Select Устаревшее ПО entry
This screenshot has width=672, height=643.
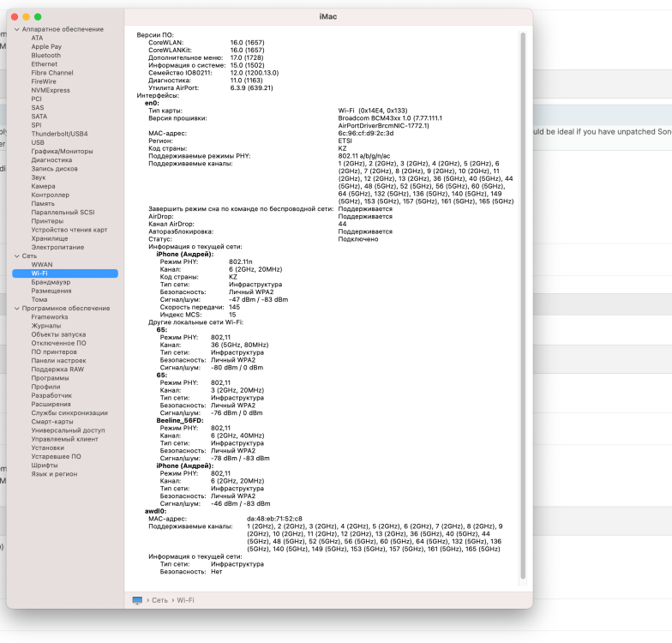tap(57, 456)
